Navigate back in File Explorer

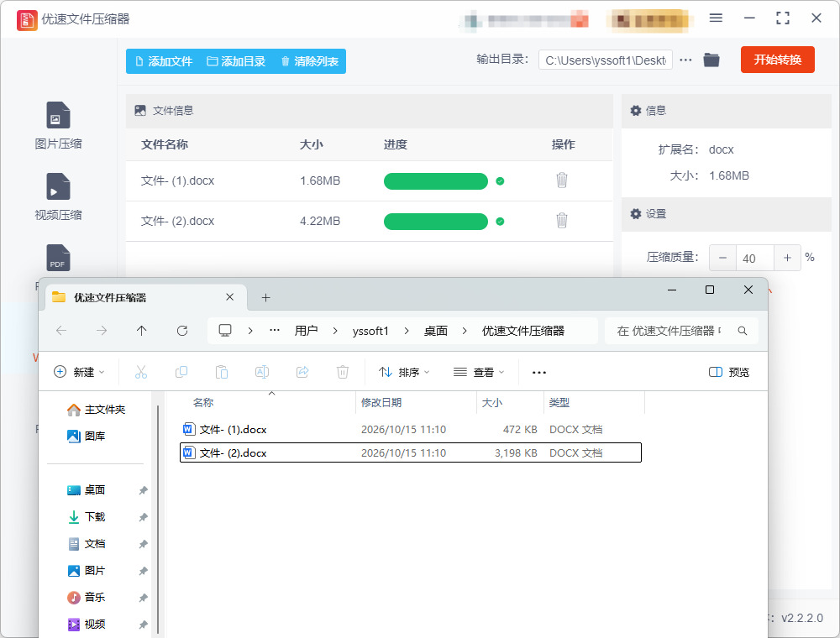point(61,331)
